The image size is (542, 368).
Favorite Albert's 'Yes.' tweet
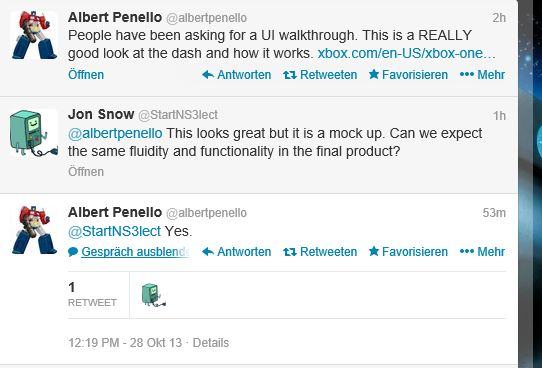[x=408, y=252]
